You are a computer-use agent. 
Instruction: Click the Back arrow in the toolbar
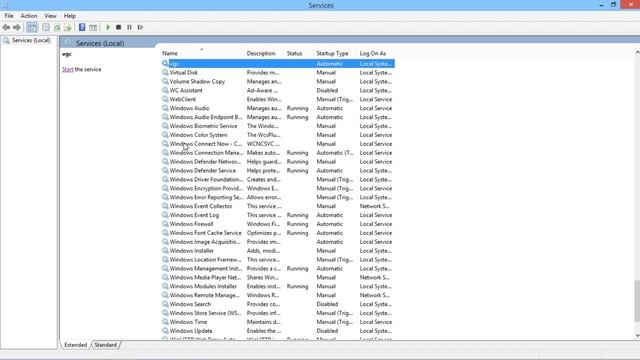(x=6, y=27)
